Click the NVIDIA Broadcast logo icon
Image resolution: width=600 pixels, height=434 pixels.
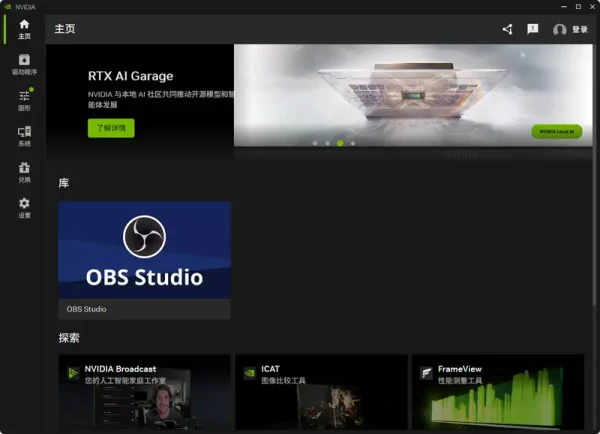[73, 373]
